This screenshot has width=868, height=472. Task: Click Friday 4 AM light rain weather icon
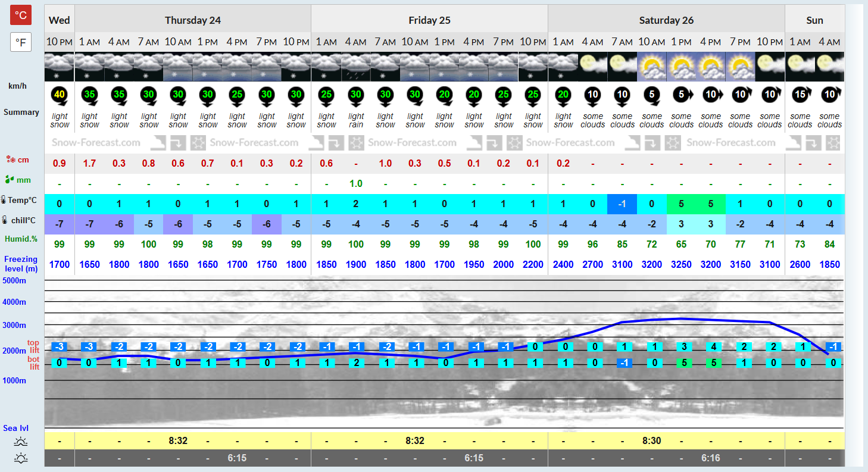[355, 67]
